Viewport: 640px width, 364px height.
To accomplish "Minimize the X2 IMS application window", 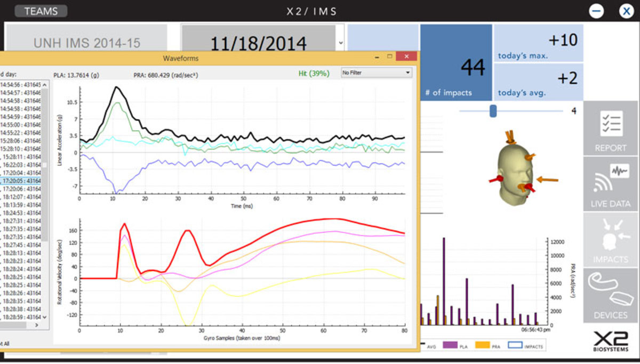I will pyautogui.click(x=596, y=11).
